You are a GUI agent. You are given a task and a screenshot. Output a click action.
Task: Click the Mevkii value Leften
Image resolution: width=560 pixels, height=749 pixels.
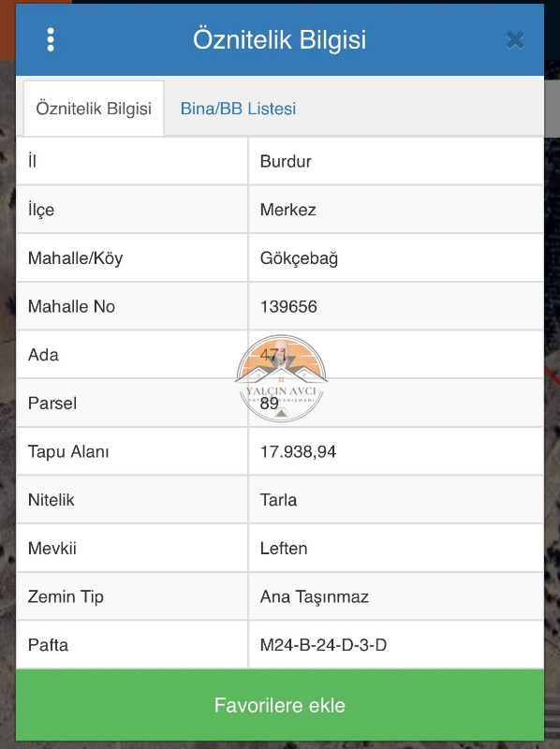tap(284, 549)
